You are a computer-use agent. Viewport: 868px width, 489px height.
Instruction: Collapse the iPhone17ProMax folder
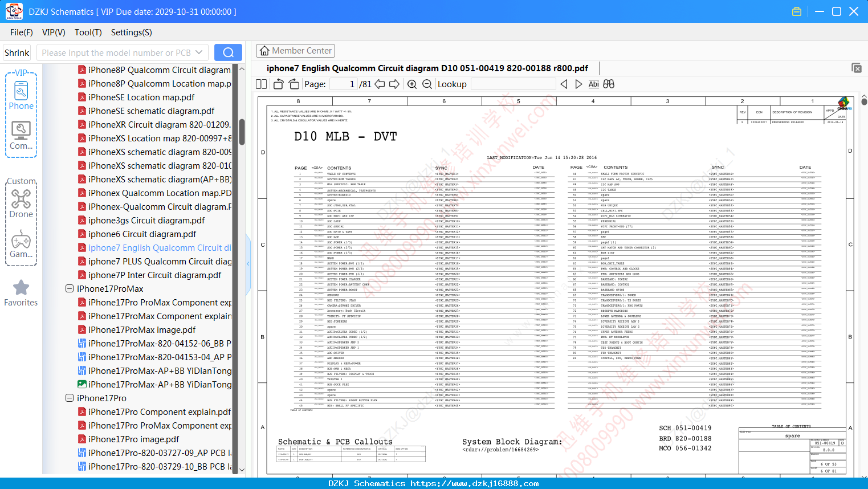[x=70, y=289]
